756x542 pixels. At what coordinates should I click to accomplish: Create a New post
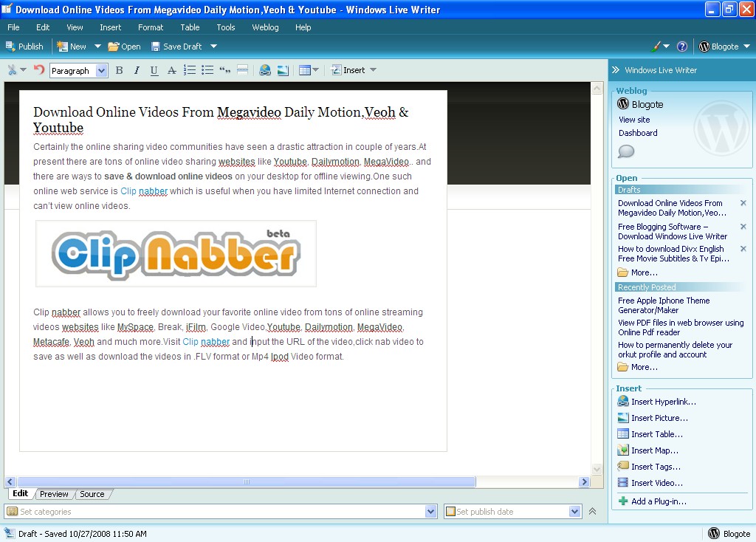72,47
